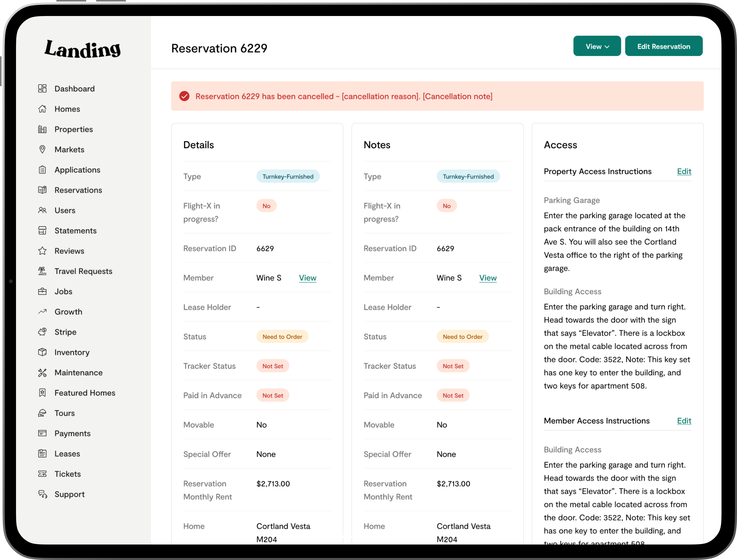Screen dimensions: 737x560
Task: Select Featured Homes in the sidebar
Action: tap(85, 393)
